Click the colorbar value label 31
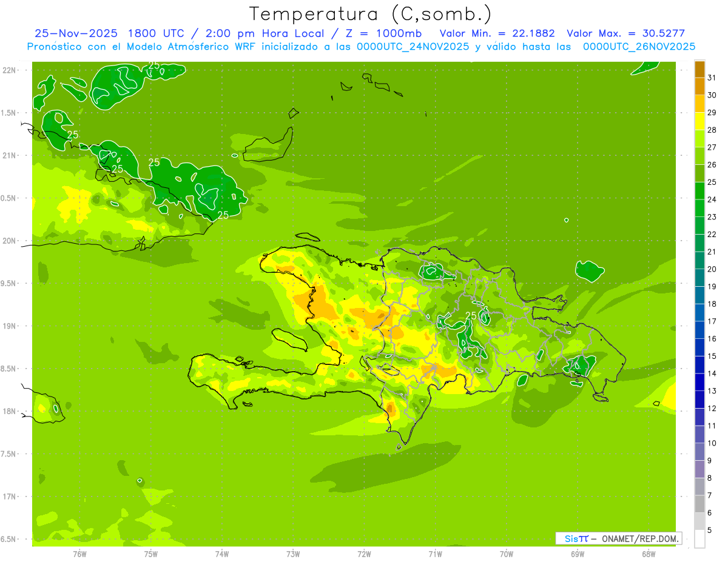The height and width of the screenshot is (562, 728). pyautogui.click(x=712, y=78)
